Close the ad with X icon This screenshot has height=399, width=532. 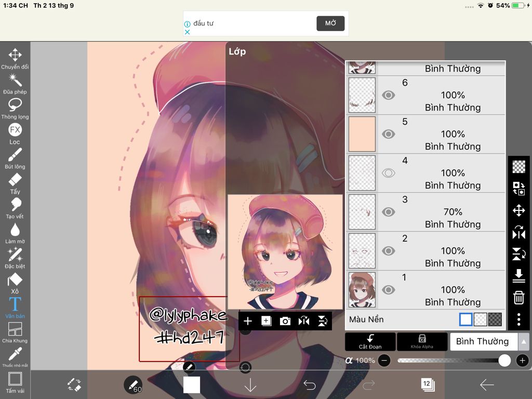coord(187,32)
